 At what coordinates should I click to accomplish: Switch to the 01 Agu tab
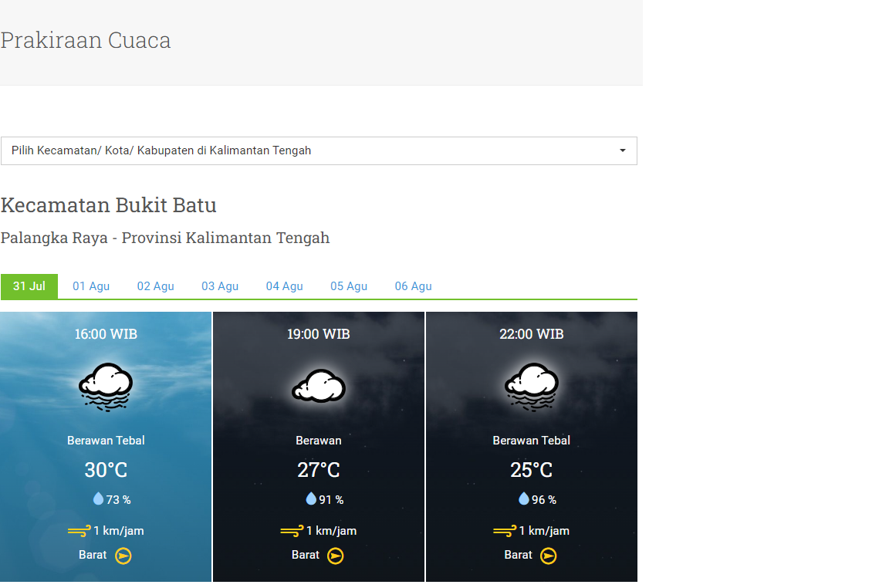click(91, 286)
